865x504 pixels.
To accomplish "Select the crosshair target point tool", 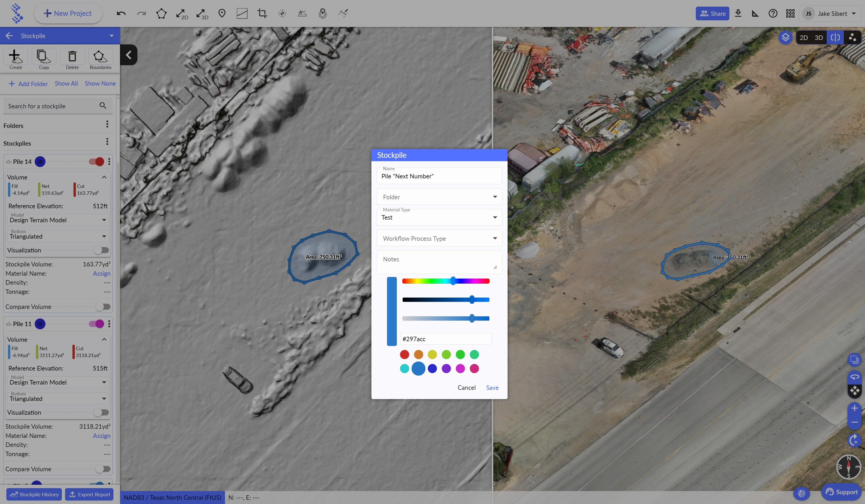I will pyautogui.click(x=282, y=13).
